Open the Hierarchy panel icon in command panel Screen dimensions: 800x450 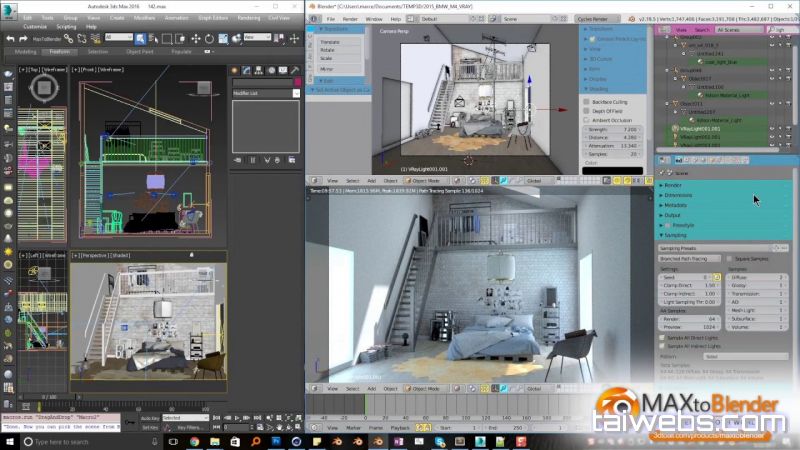pyautogui.click(x=257, y=72)
